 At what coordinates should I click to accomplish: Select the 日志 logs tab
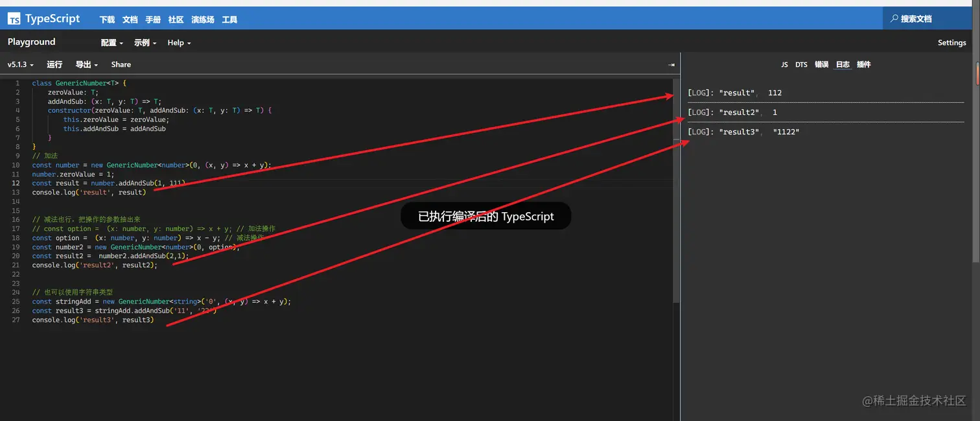(x=842, y=65)
